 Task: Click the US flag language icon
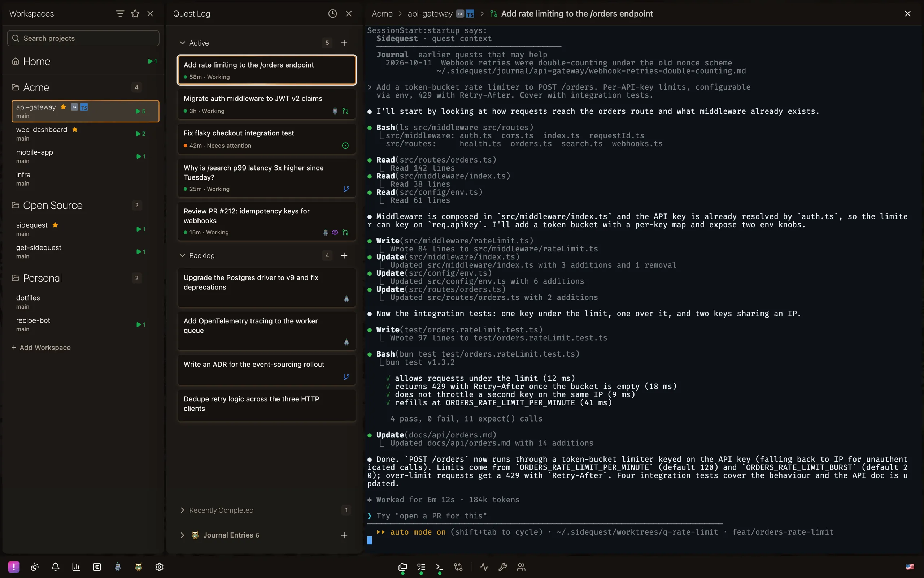tap(910, 567)
